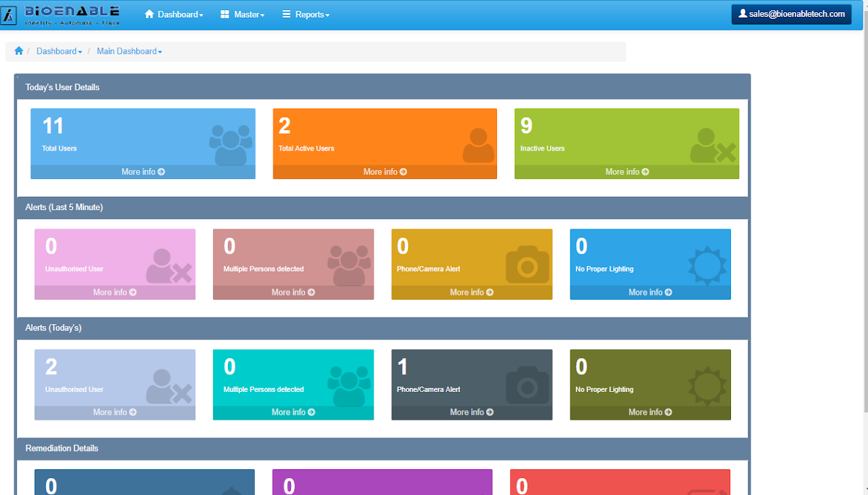
Task: Expand the Dashboard breadcrumb dropdown
Action: 59,52
